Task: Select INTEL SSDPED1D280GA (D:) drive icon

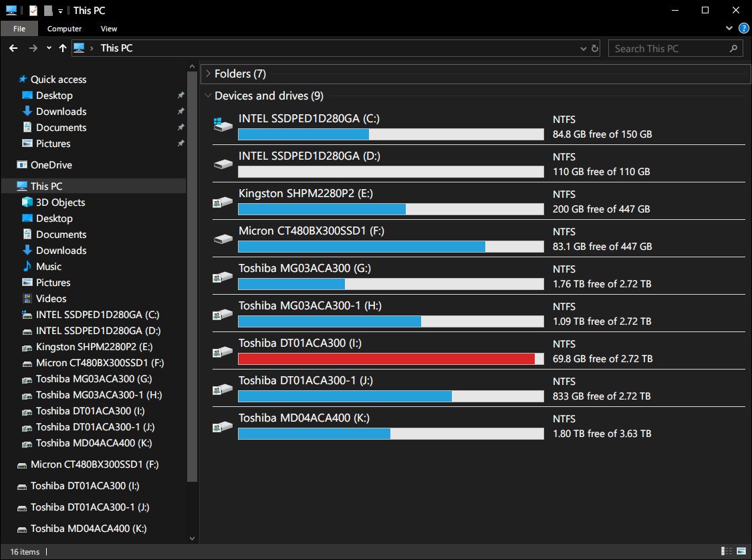Action: pos(223,164)
